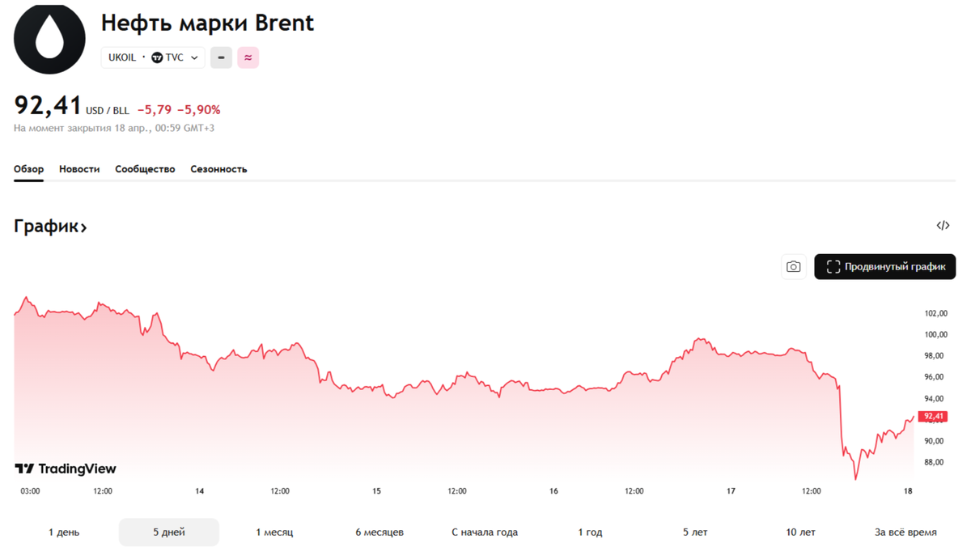The height and width of the screenshot is (560, 971).
Task: Select the 1 месяц time range
Action: (x=274, y=532)
